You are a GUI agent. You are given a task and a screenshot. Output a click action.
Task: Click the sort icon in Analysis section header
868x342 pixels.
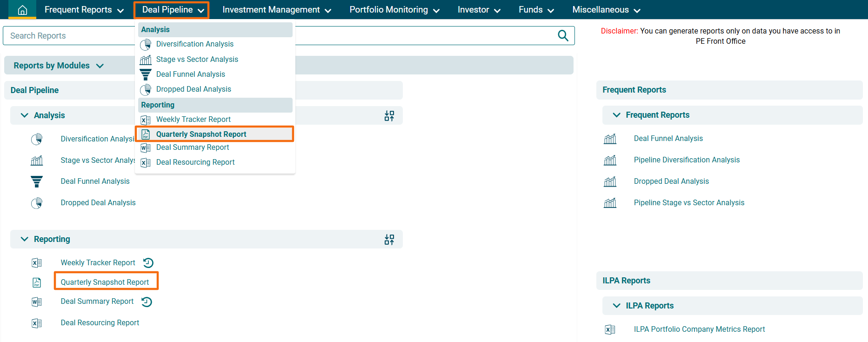pyautogui.click(x=389, y=116)
